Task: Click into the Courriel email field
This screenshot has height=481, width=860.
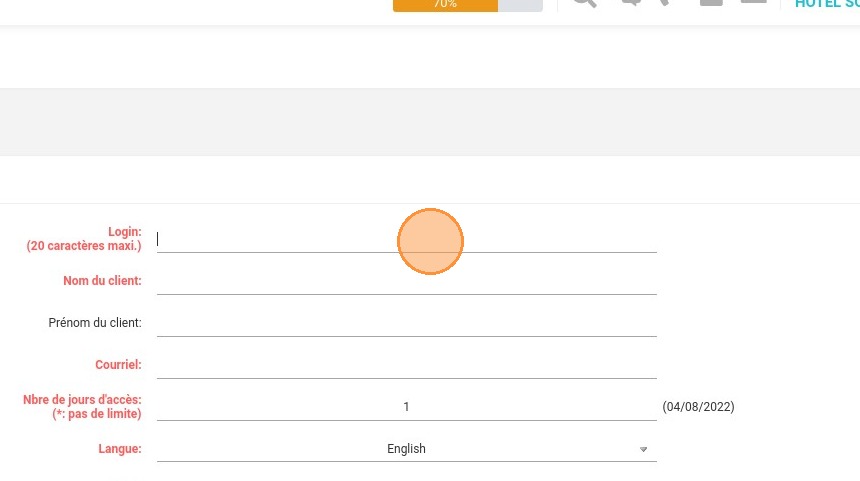Action: [406, 365]
